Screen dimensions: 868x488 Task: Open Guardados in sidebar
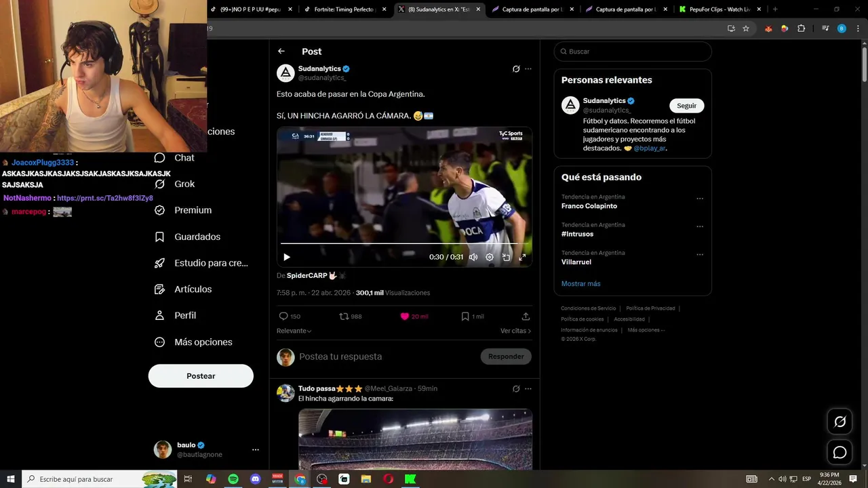(x=187, y=237)
